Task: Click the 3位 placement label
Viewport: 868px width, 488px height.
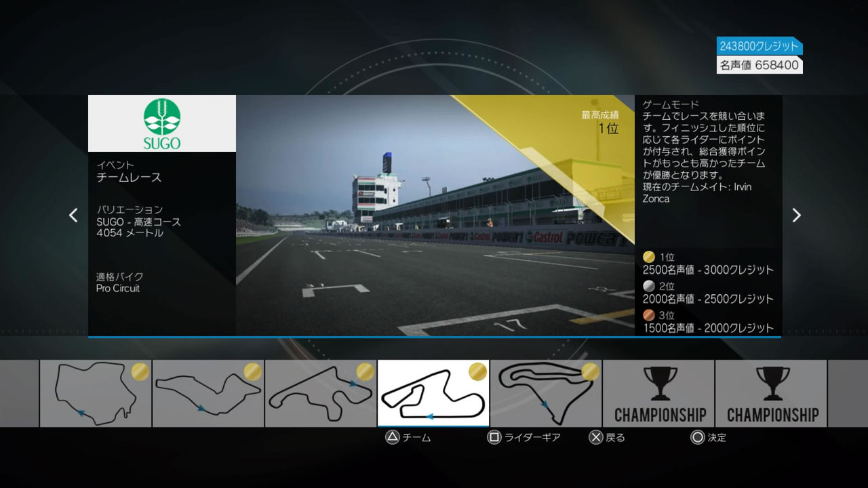Action: pos(667,315)
